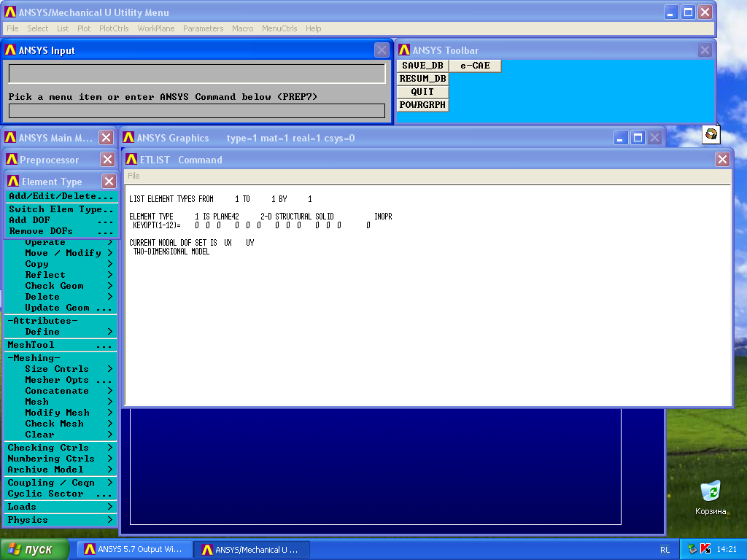The height and width of the screenshot is (560, 747).
Task: Expand the Size Cntrls submenu
Action: pos(61,369)
